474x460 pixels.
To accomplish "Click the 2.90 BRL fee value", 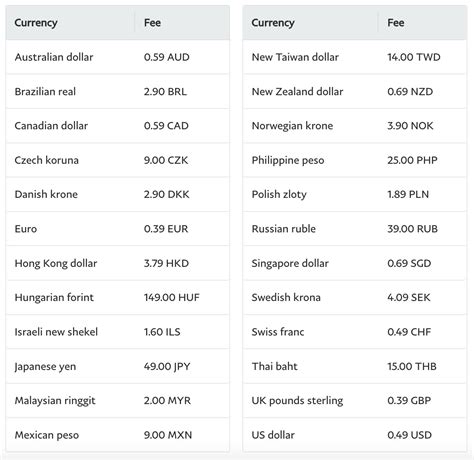I will (x=165, y=91).
